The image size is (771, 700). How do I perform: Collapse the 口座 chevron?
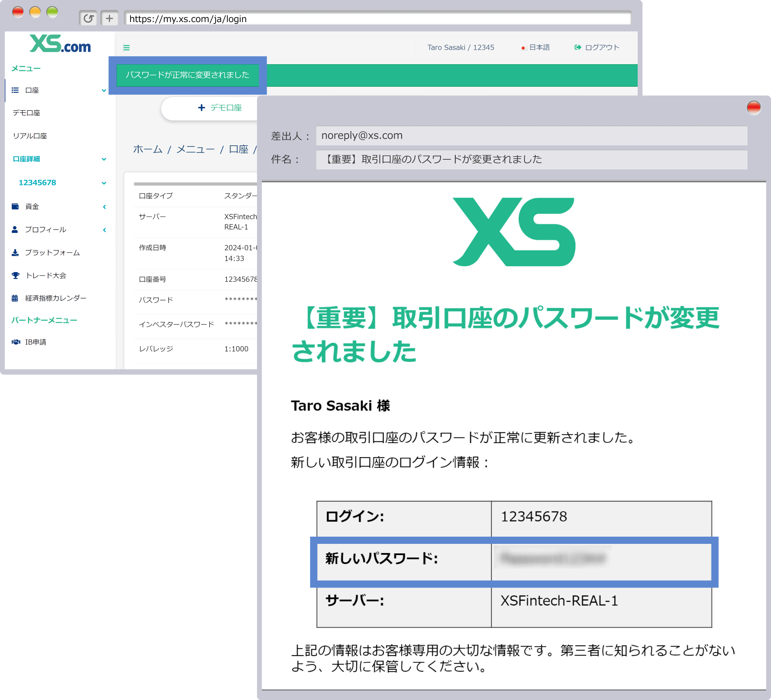[x=104, y=91]
